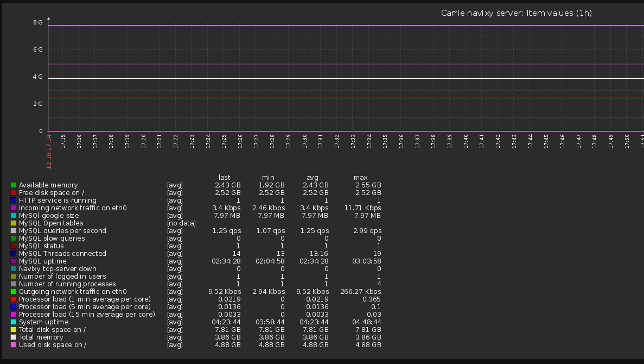Click the green Available memory swatch
The width and height of the screenshot is (644, 364).
tap(13, 185)
